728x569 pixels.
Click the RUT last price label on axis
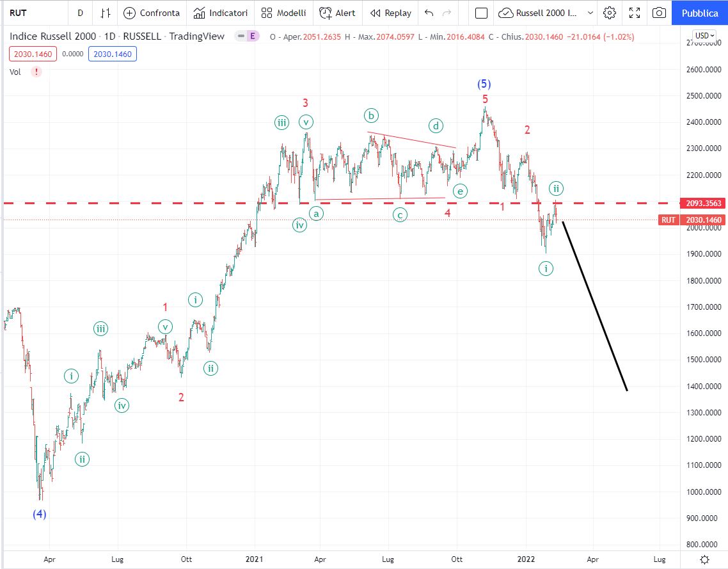692,220
